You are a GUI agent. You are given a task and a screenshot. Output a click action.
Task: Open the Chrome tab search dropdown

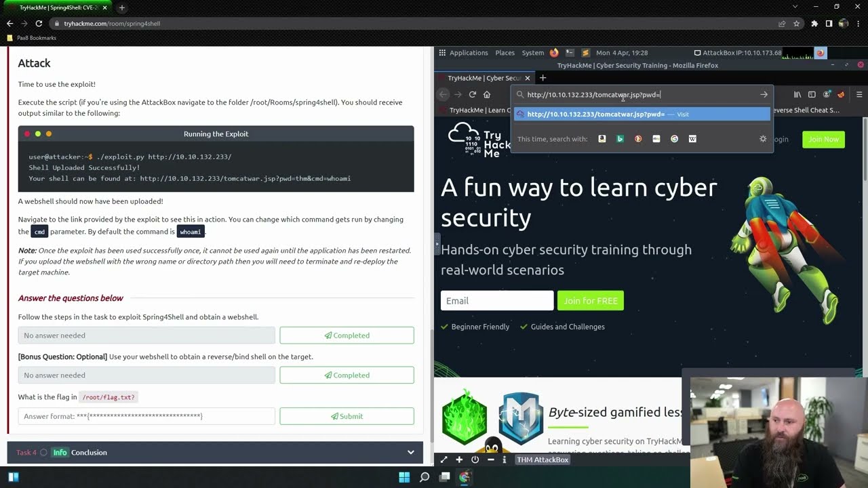795,7
